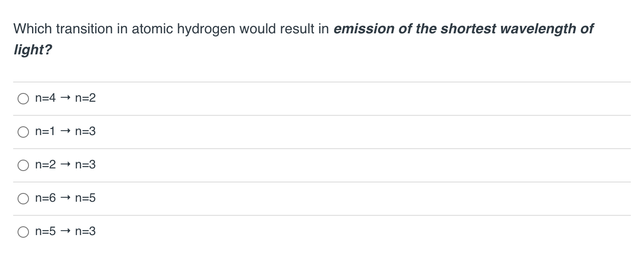Click the n=4 → n=2 option label
The image size is (644, 257).
65,98
